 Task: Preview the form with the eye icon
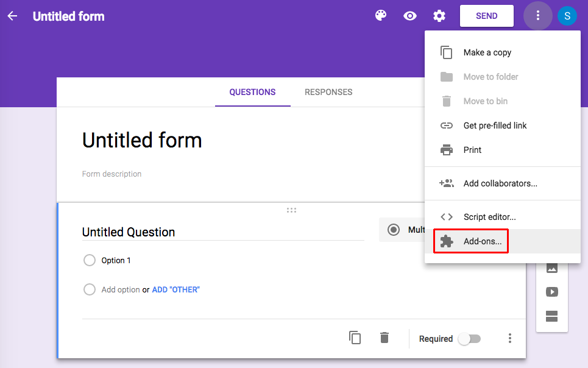coord(410,16)
